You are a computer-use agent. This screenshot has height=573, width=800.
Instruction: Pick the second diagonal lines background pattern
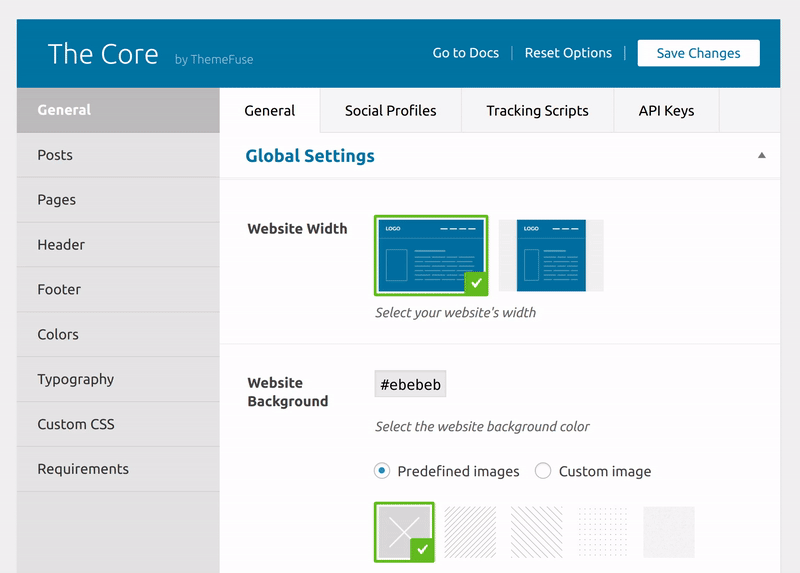[x=537, y=532]
